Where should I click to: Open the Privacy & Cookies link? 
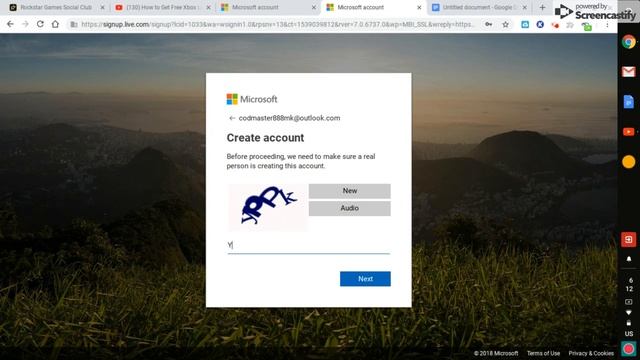[591, 353]
